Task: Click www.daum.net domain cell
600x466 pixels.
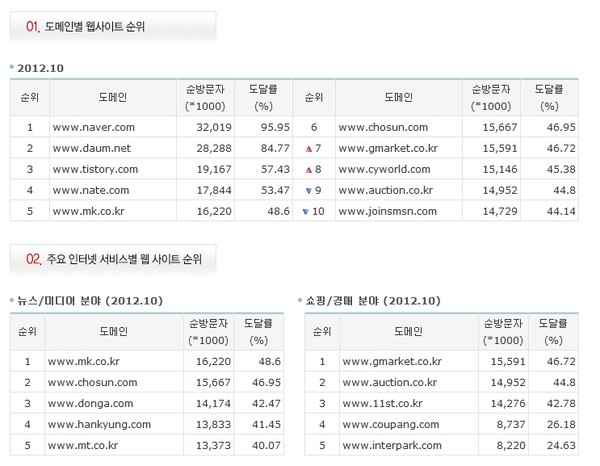Action: click(92, 148)
